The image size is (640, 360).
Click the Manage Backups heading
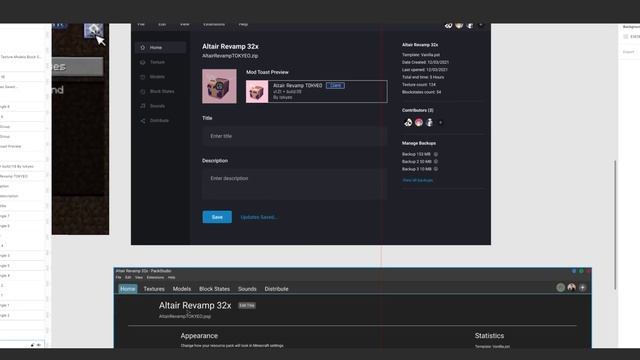(419, 143)
